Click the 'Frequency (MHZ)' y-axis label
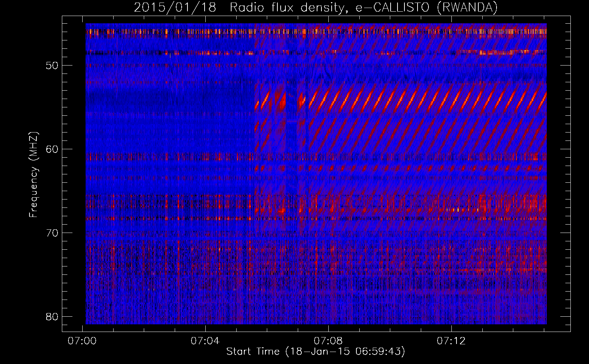Image resolution: width=589 pixels, height=364 pixels. coord(33,175)
